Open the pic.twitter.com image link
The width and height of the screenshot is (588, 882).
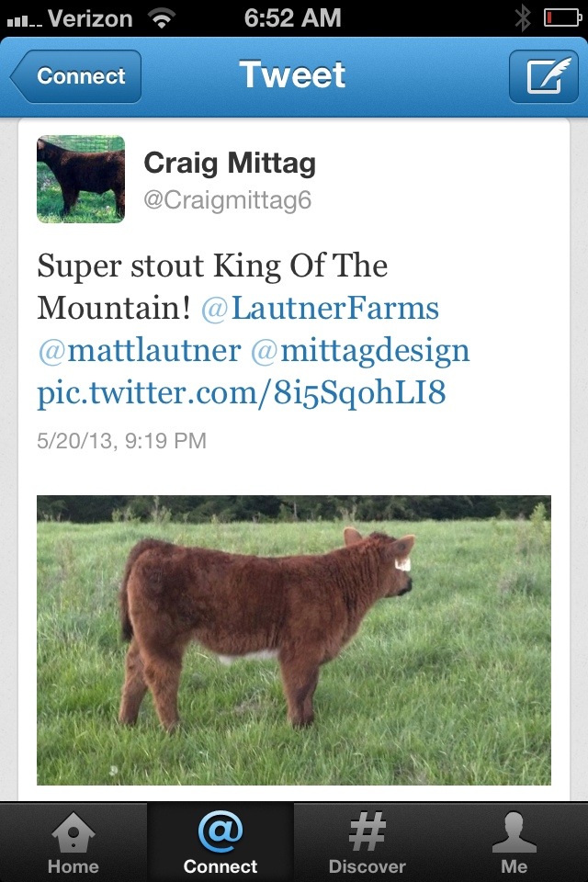tap(241, 393)
